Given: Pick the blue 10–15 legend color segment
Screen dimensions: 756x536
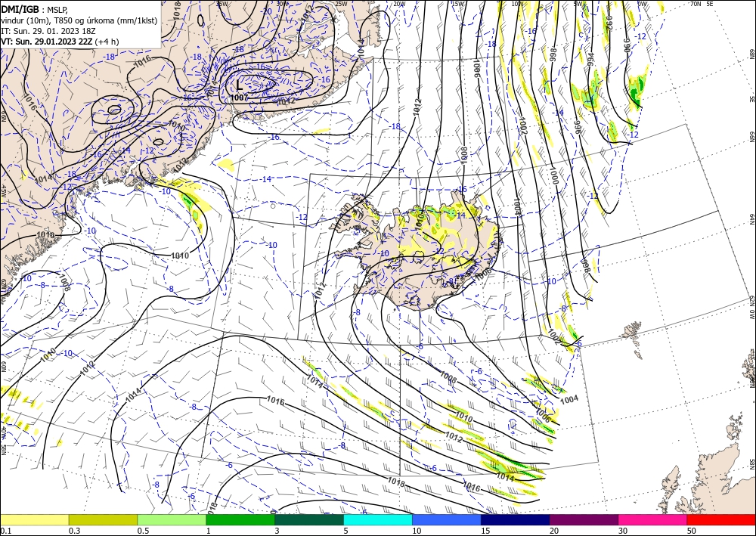Looking at the screenshot, I should (447, 519).
